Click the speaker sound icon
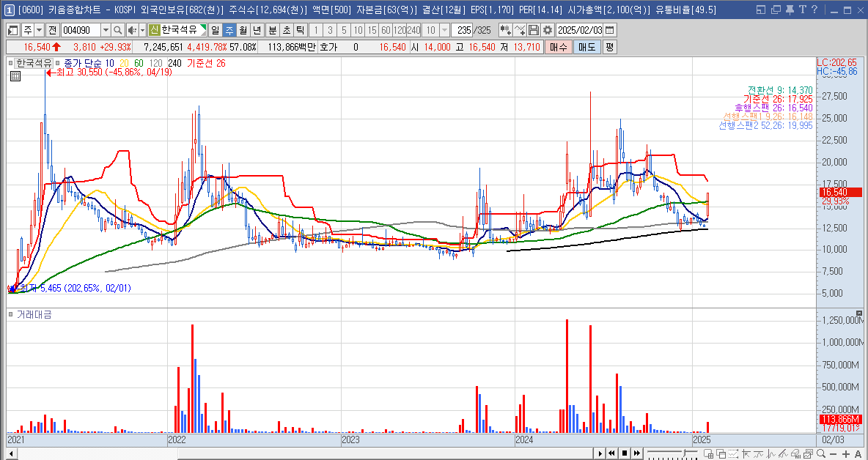The height and width of the screenshot is (460, 868). [x=132, y=30]
